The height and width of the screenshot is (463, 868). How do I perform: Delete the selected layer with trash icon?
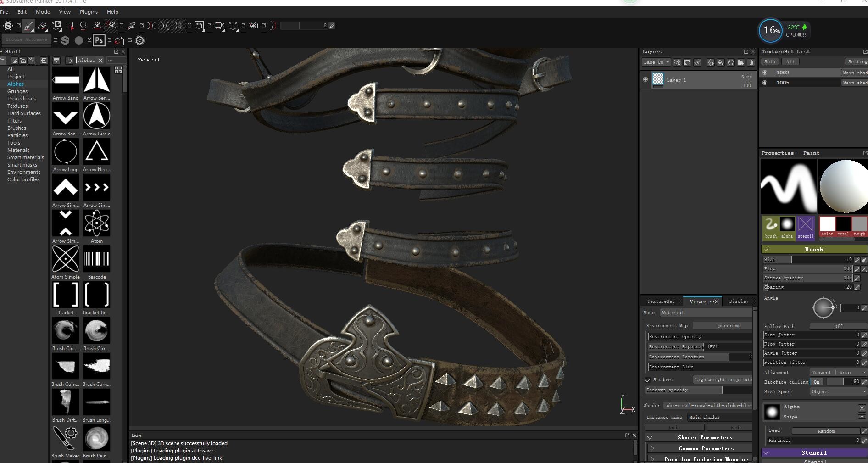(x=751, y=62)
